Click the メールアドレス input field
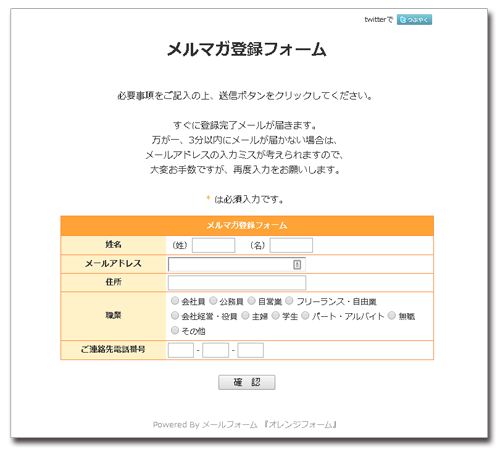This screenshot has height=450, width=500. (237, 265)
